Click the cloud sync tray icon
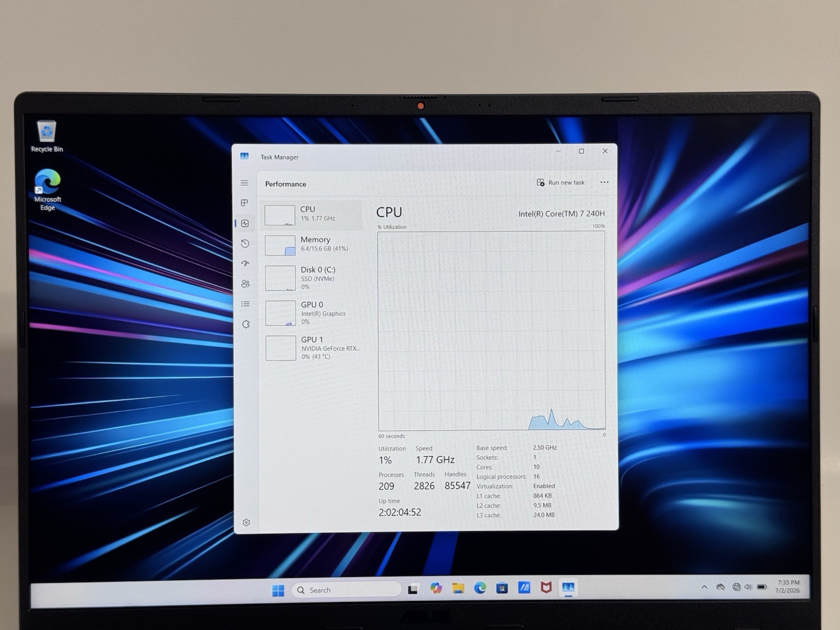 click(720, 587)
